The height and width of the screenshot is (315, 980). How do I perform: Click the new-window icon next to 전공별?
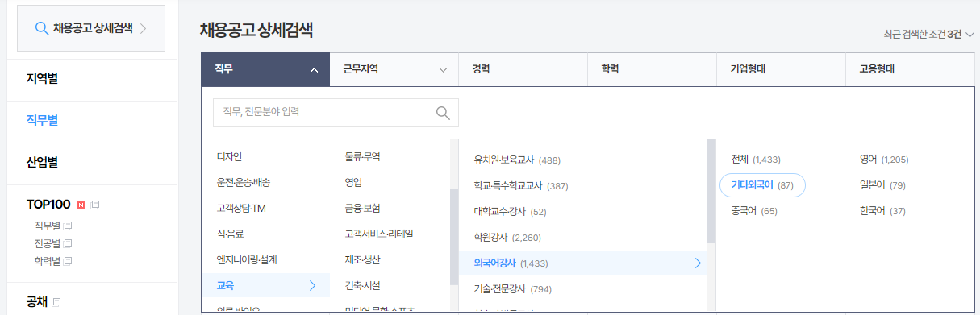point(69,243)
